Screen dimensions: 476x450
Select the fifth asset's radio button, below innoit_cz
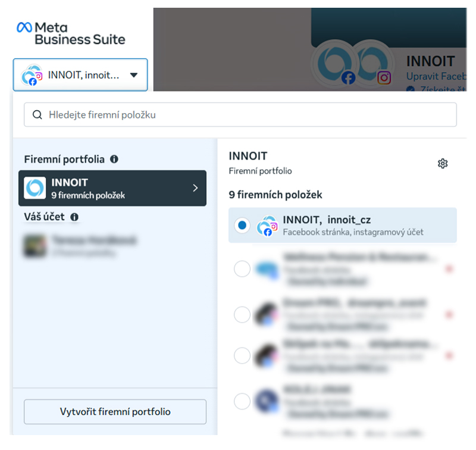tap(242, 401)
